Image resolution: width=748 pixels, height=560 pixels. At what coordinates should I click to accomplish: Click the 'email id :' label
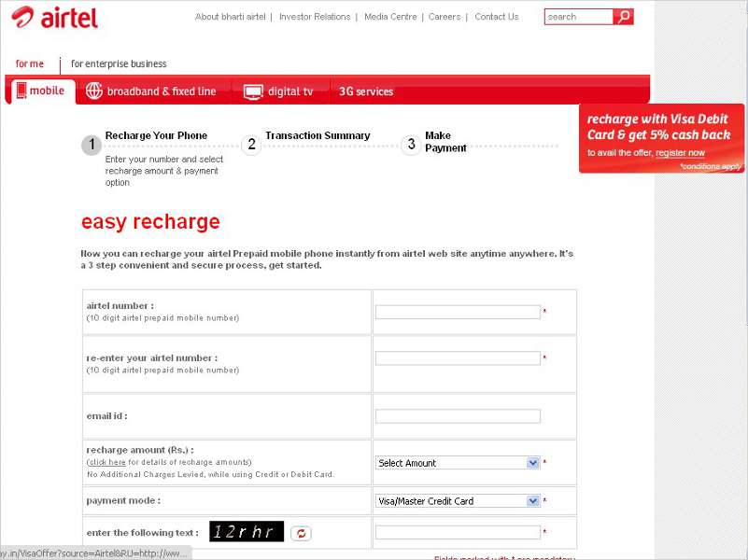(106, 416)
